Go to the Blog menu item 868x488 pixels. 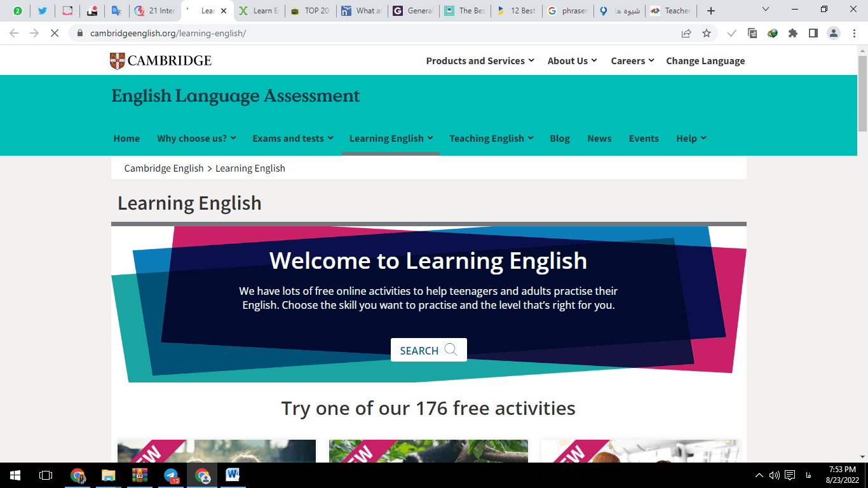pos(560,139)
